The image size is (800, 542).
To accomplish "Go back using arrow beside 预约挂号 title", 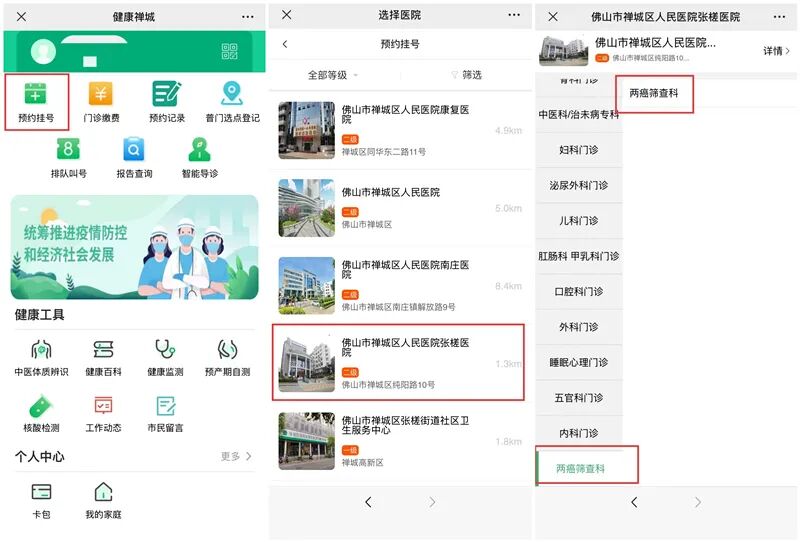I will point(285,45).
